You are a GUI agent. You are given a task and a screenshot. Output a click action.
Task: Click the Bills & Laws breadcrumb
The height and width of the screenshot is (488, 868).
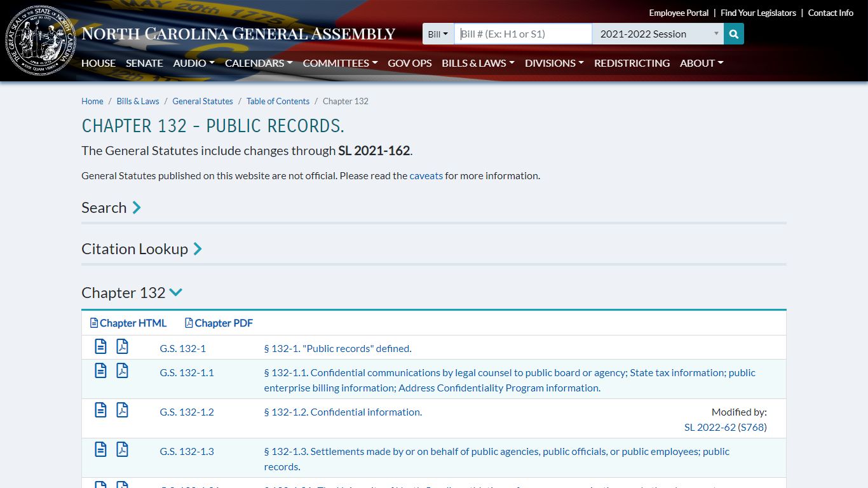[x=138, y=101]
